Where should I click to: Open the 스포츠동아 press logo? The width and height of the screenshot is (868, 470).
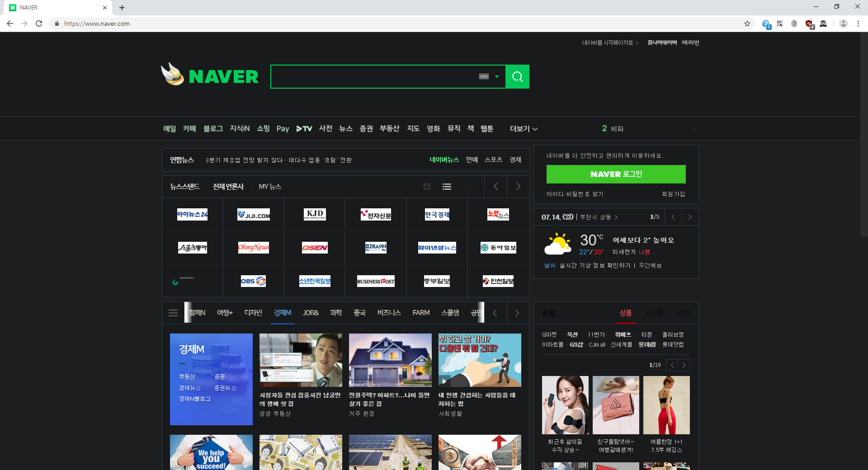(x=192, y=248)
